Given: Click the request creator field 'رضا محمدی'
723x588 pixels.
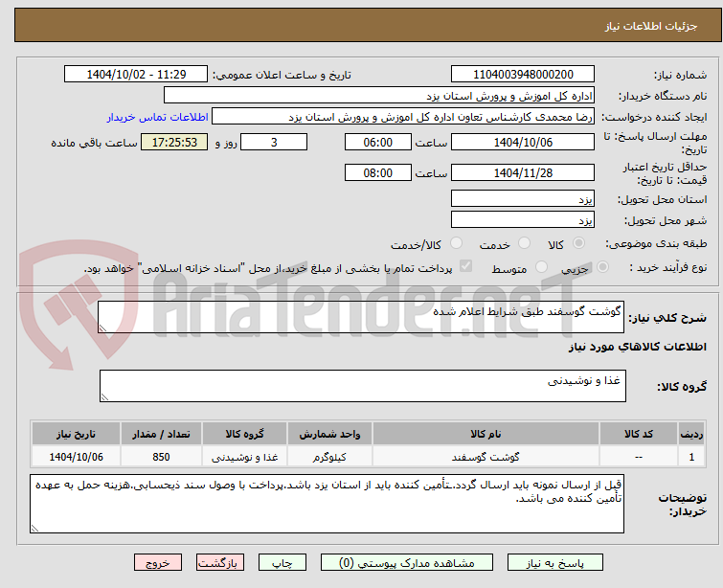Looking at the screenshot, I should click(403, 117).
